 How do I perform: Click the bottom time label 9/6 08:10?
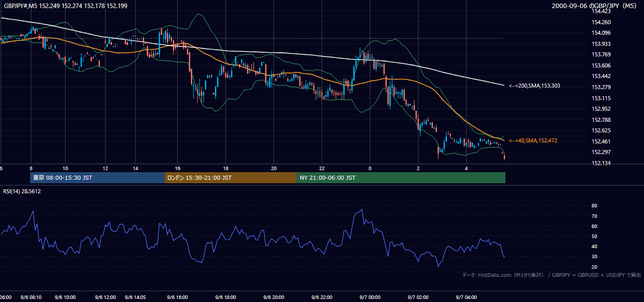pyautogui.click(x=31, y=297)
